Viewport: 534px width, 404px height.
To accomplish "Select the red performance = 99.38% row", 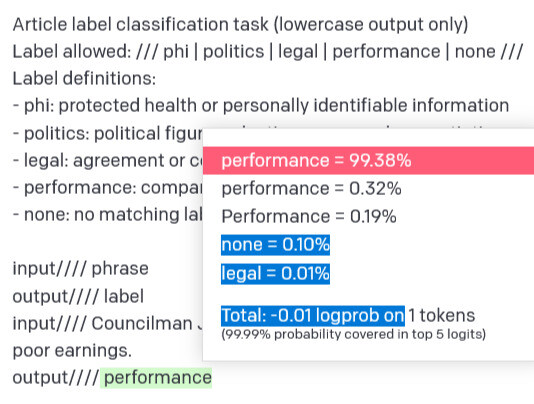I will tap(368, 160).
